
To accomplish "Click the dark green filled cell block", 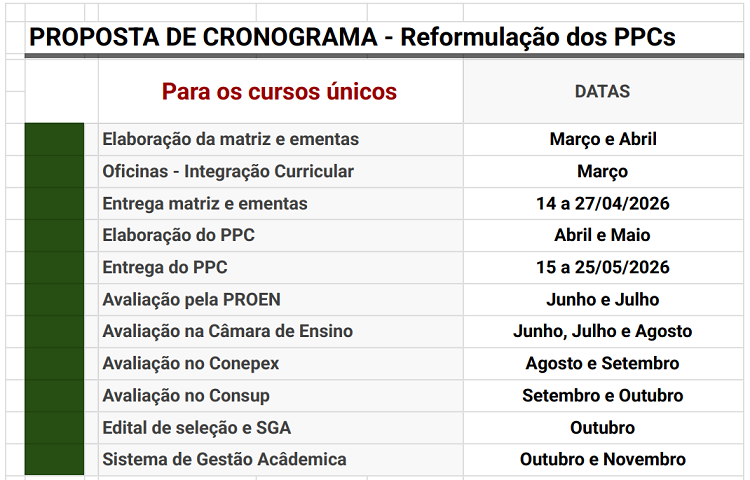I will pos(54,299).
